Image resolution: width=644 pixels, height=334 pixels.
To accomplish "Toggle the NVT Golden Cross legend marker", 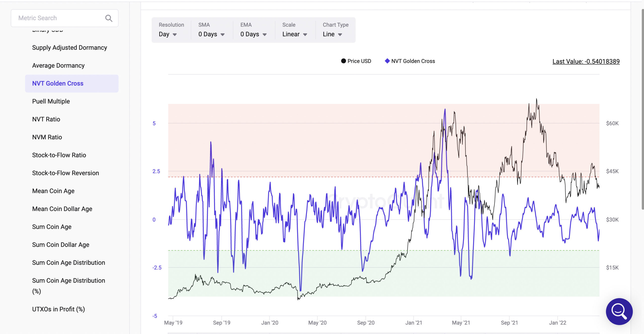I will pos(387,61).
